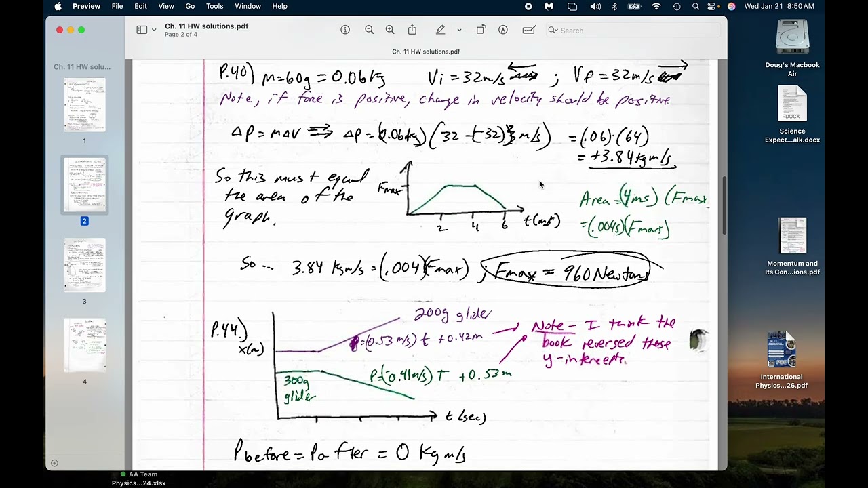Toggle the sidebar view button
The image size is (868, 488).
click(142, 30)
